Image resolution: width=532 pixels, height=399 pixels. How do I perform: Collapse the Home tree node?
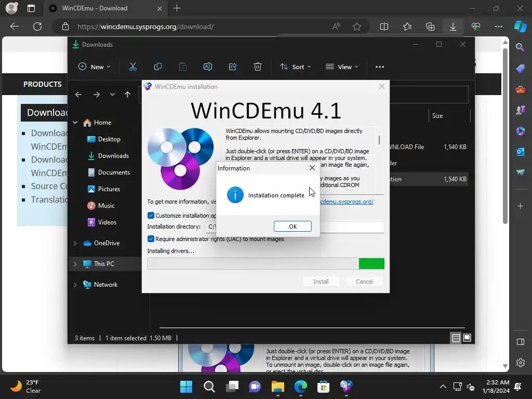75,123
